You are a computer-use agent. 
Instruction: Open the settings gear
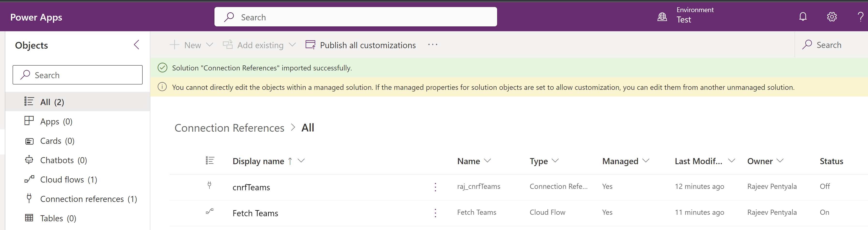click(x=831, y=16)
